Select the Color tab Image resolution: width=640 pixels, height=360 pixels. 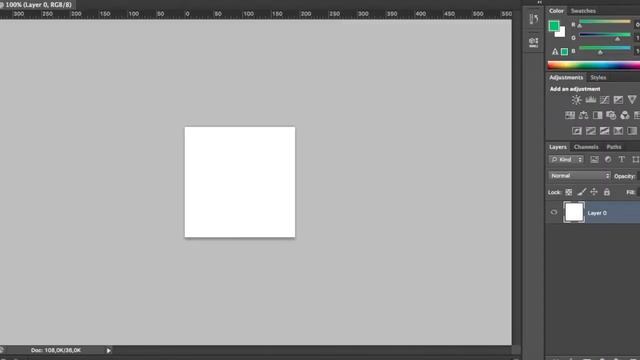(x=556, y=11)
